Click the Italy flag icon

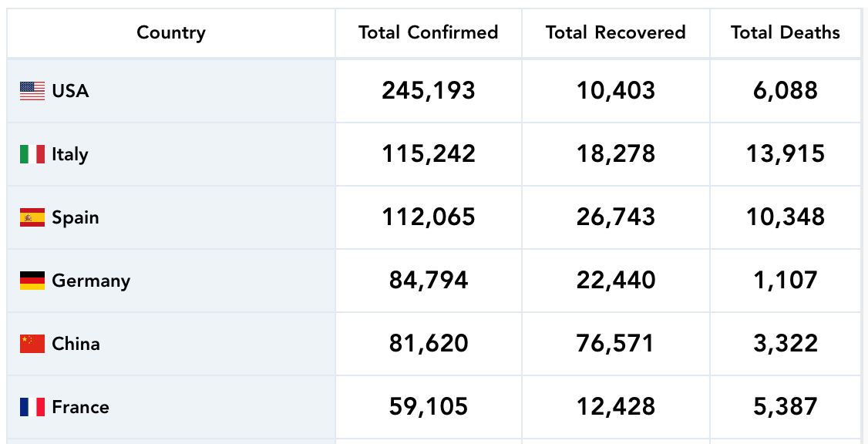pyautogui.click(x=32, y=154)
